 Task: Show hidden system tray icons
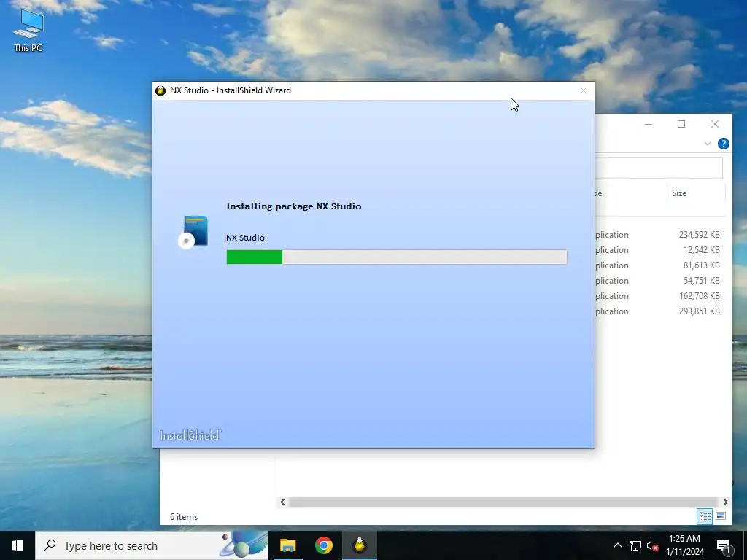tap(617, 545)
